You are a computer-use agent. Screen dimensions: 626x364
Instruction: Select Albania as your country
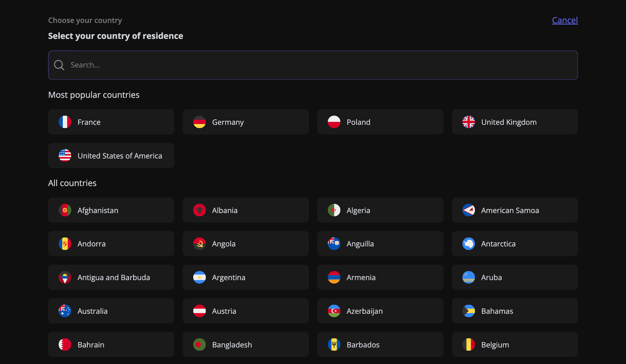pyautogui.click(x=246, y=210)
